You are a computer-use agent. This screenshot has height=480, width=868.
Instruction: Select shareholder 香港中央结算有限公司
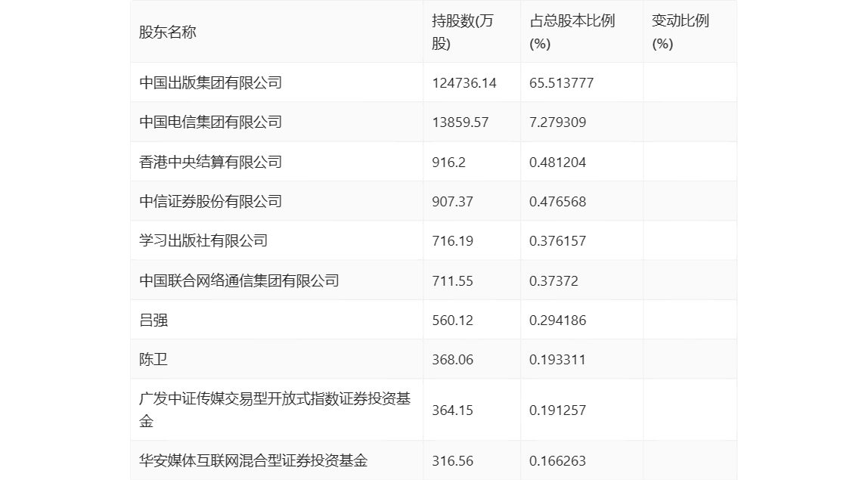pyautogui.click(x=210, y=162)
